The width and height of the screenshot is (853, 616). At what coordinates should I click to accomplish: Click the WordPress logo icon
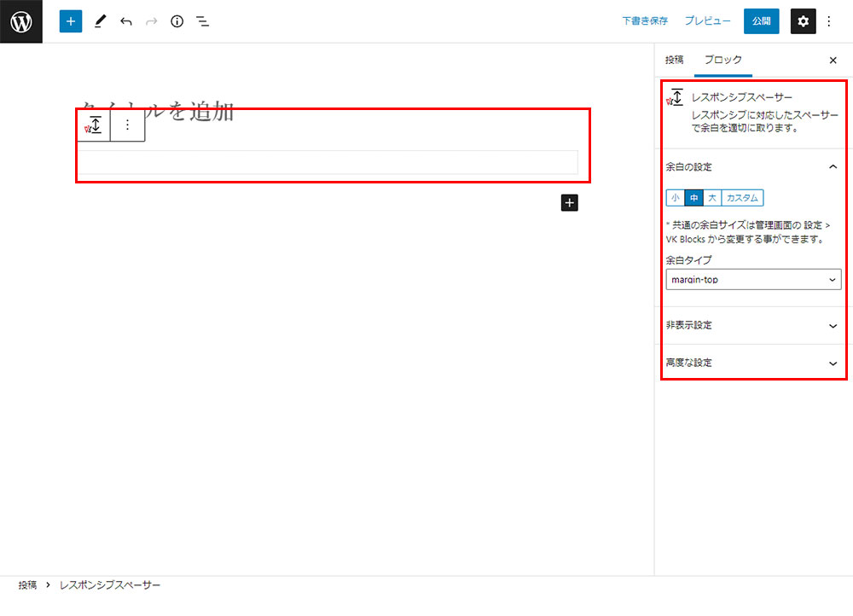coord(20,21)
